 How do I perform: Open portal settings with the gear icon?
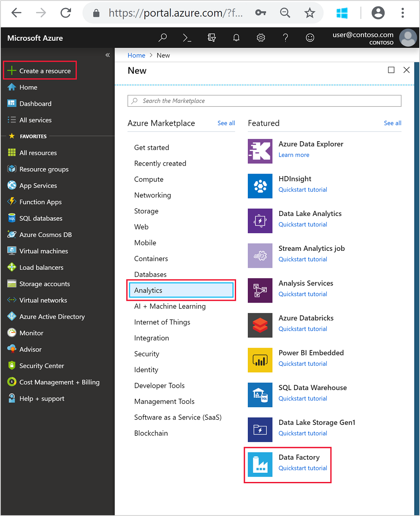[261, 37]
